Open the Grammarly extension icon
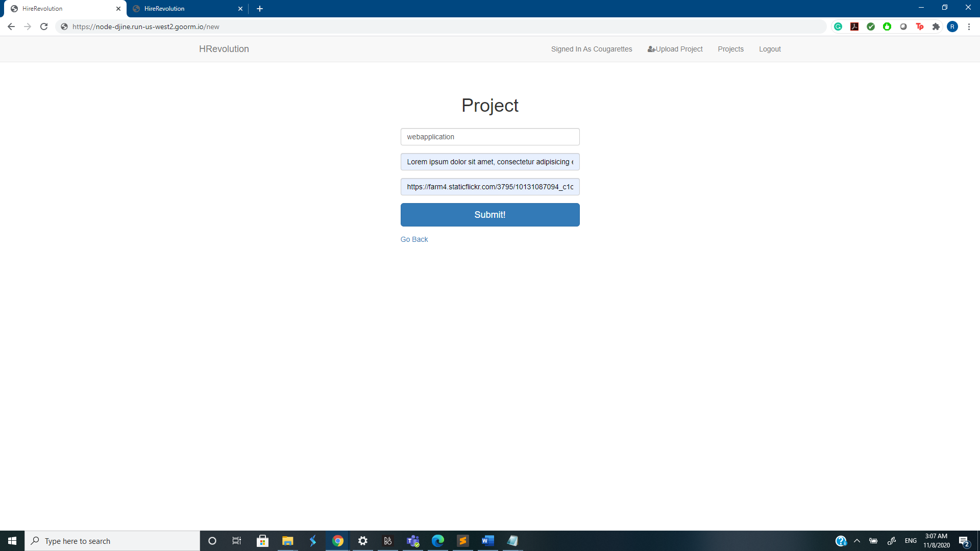The height and width of the screenshot is (551, 980). pos(838,27)
